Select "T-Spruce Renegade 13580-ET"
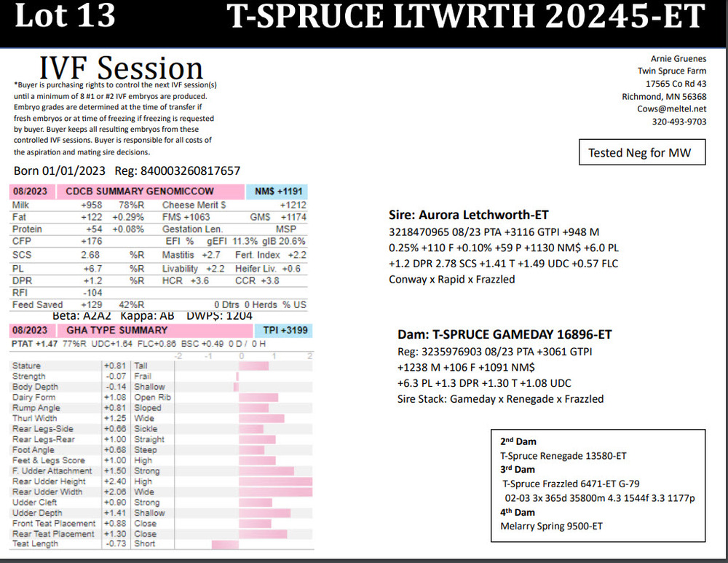The height and width of the screenshot is (563, 728). pos(563,456)
